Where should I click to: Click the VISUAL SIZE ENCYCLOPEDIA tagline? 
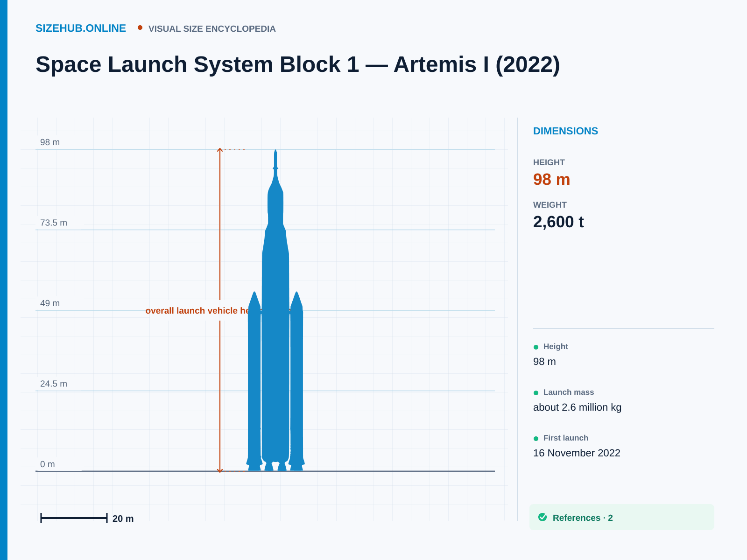point(212,29)
